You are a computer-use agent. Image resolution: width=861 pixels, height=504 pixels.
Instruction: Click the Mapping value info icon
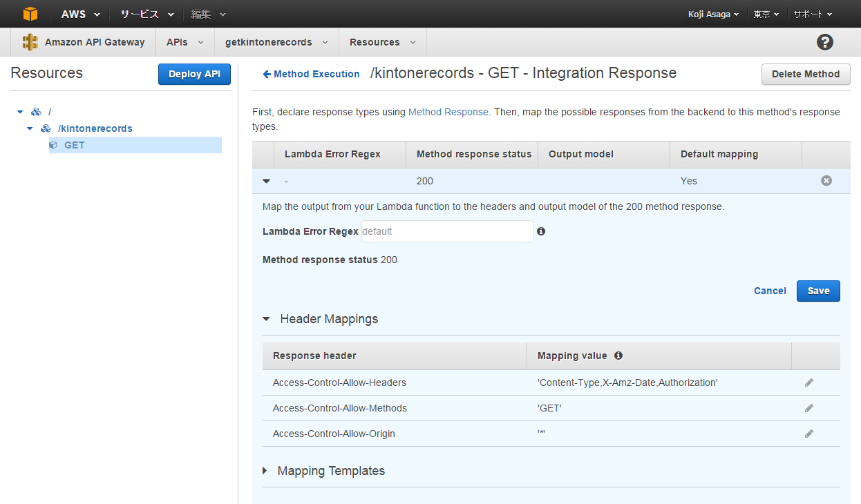(x=618, y=356)
